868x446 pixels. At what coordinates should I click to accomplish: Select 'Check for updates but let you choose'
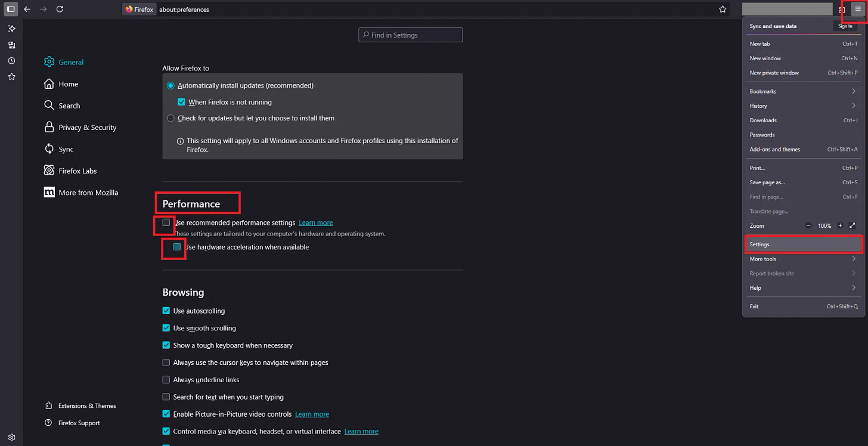pos(170,118)
